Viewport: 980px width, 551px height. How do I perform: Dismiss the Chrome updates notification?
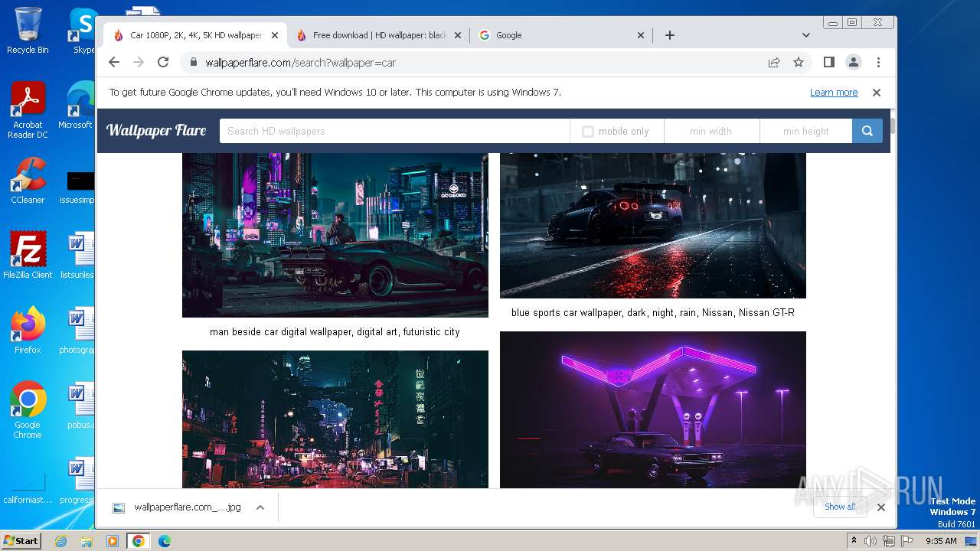pyautogui.click(x=877, y=92)
